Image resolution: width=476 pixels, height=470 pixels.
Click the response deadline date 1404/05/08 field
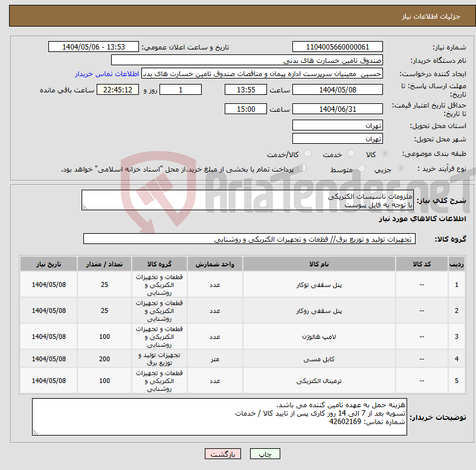[337, 90]
